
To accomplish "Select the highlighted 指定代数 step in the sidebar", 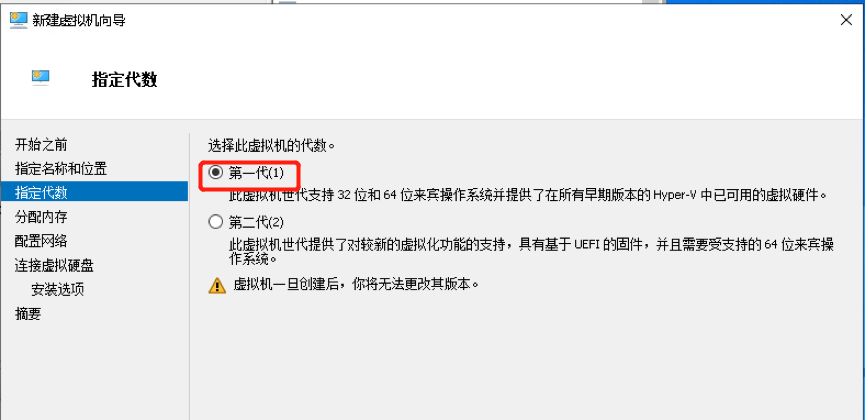I will 94,193.
